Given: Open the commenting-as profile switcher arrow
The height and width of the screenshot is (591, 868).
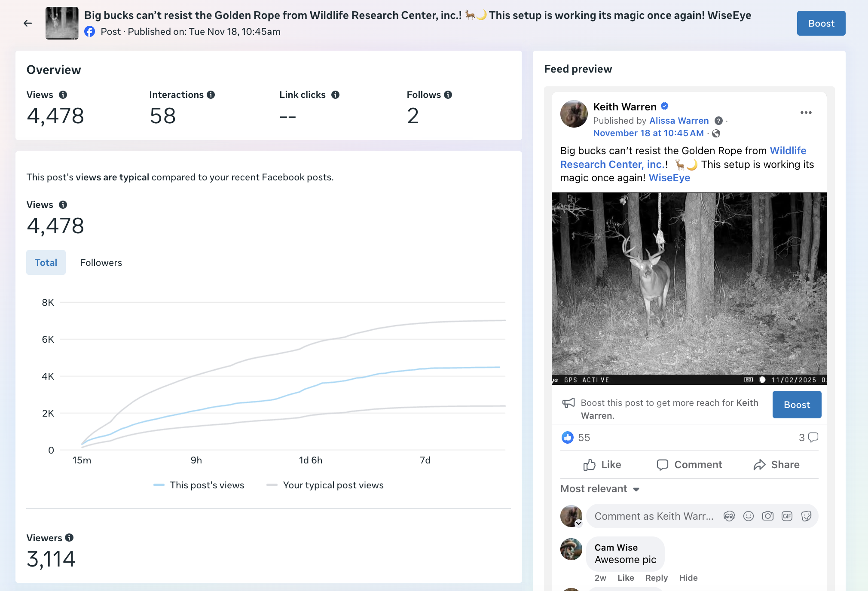Looking at the screenshot, I should pos(578,523).
